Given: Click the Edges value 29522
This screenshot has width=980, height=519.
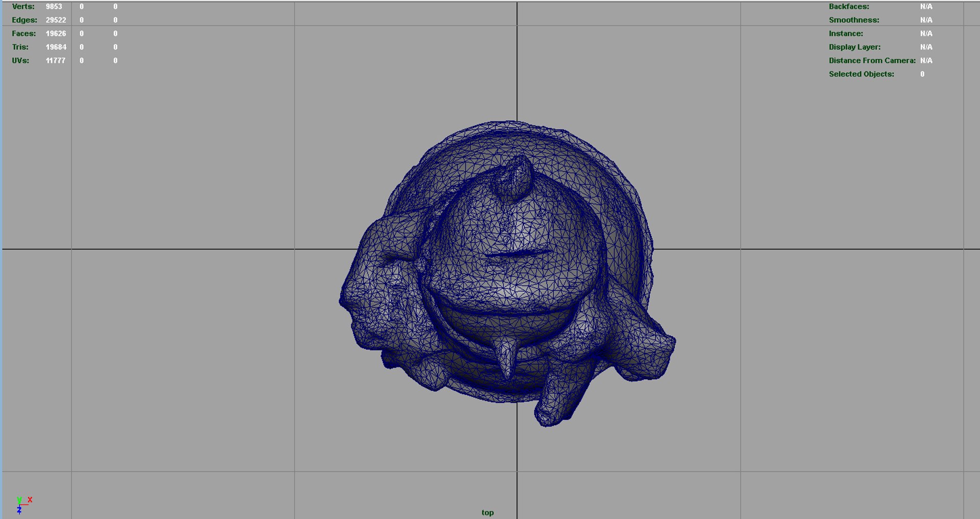Looking at the screenshot, I should coord(56,20).
